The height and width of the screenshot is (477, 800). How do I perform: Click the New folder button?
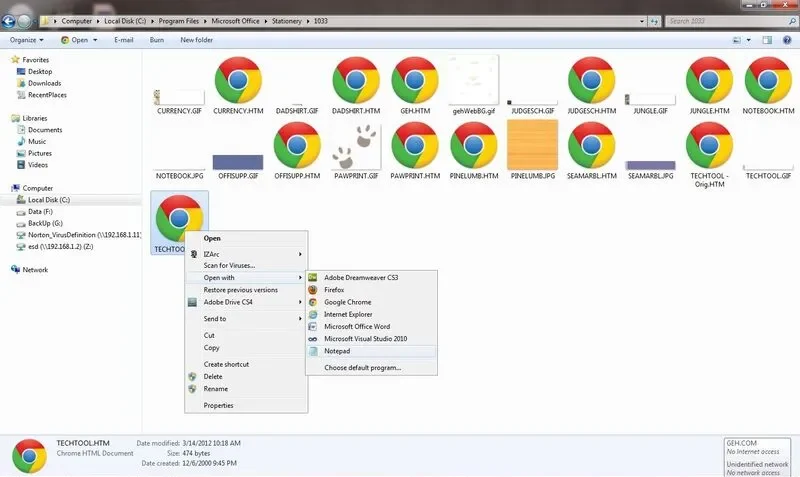(x=196, y=40)
